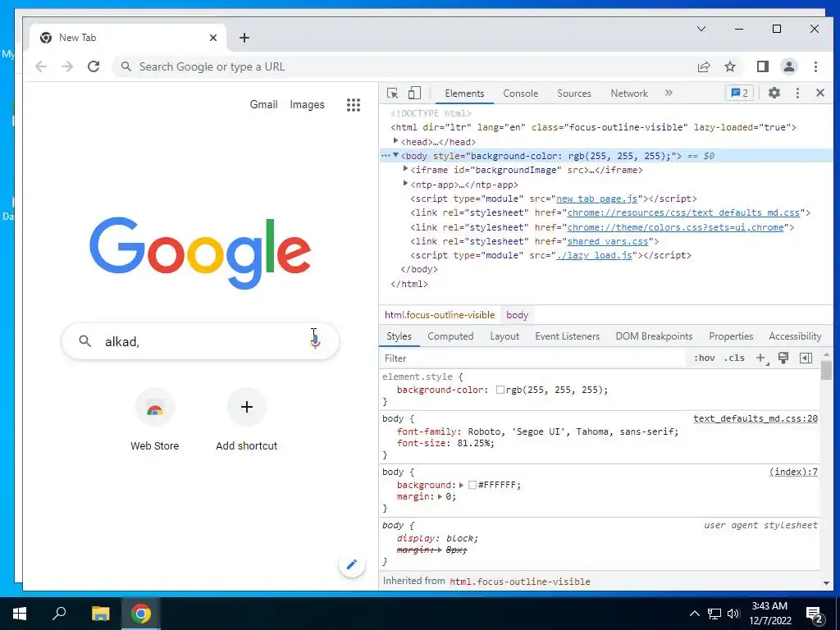Customize this page pencil button
The image size is (840, 630).
click(x=351, y=564)
